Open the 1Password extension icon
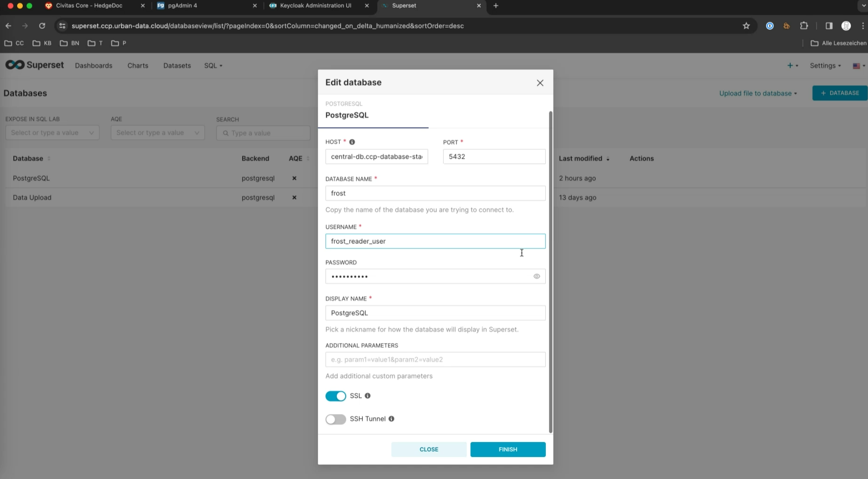 (x=770, y=26)
